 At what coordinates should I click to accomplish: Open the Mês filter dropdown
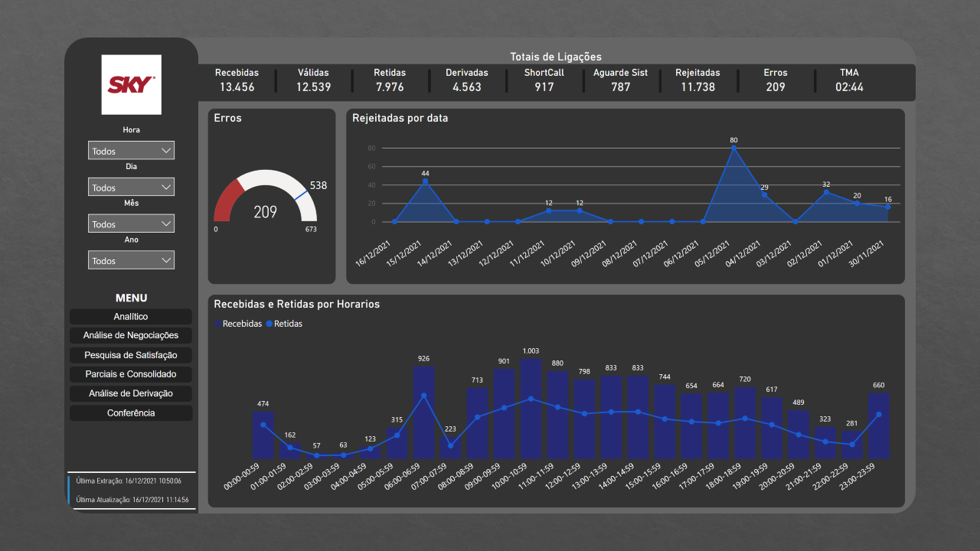point(131,224)
